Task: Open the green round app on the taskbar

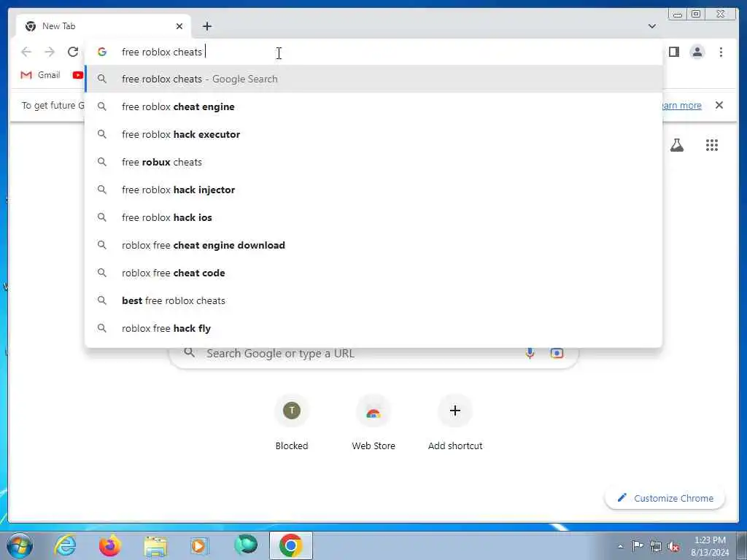Action: [x=246, y=545]
